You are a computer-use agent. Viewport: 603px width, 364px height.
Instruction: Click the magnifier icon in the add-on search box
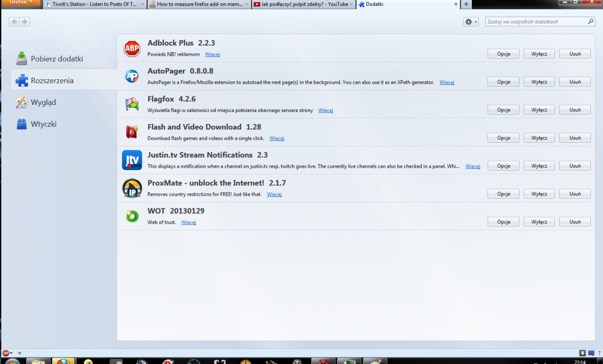click(591, 22)
